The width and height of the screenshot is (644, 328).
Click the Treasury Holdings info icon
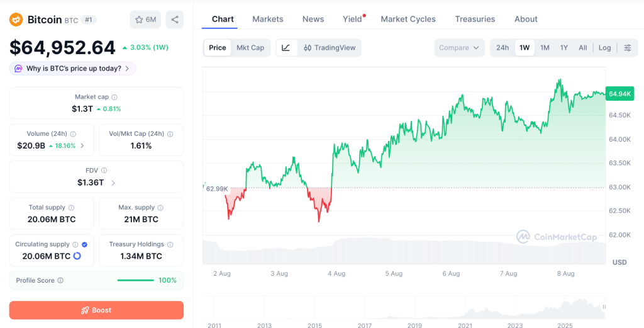click(x=170, y=244)
